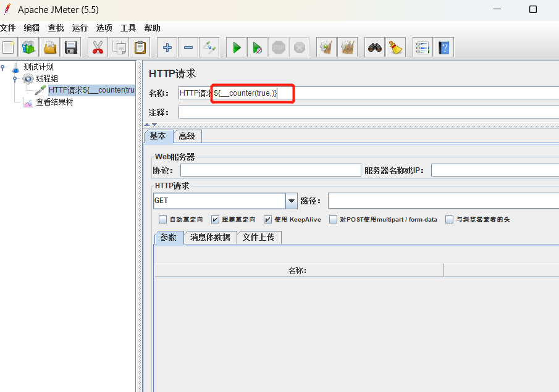This screenshot has width=559, height=392.
Task: Click the Templates icon in toolbar
Action: [x=29, y=48]
